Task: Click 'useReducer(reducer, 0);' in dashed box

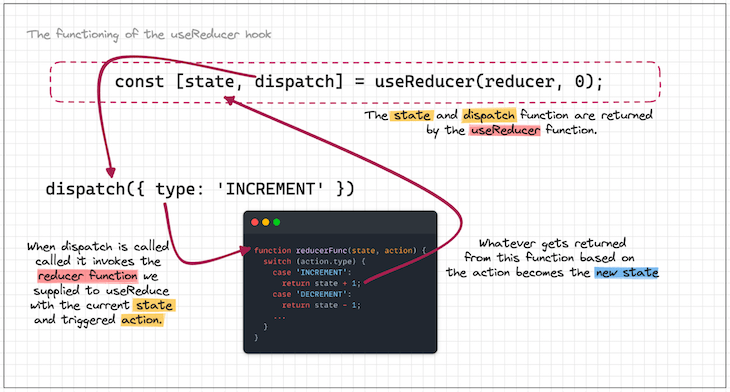Action: coord(489,82)
